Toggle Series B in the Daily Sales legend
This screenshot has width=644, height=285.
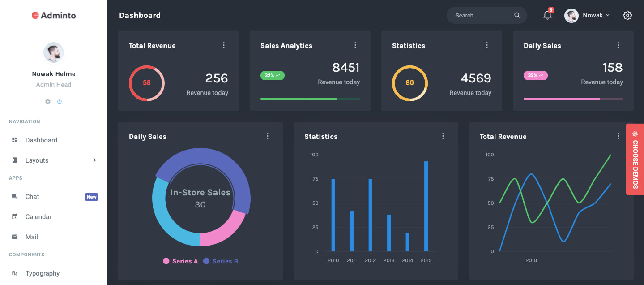(221, 261)
